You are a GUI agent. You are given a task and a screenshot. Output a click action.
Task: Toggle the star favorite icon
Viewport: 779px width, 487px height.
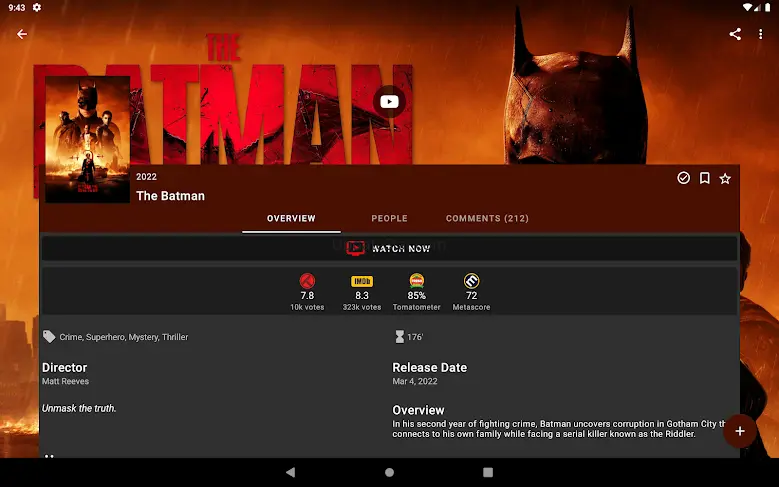click(x=725, y=178)
